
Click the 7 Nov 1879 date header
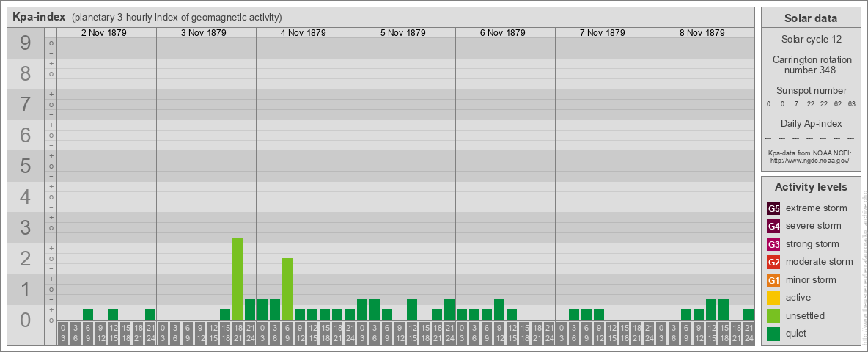[603, 33]
